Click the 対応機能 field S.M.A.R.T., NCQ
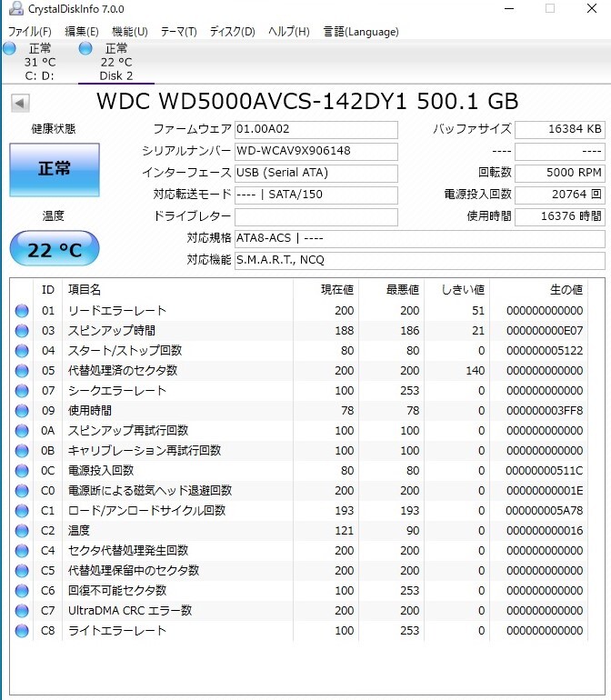Image resolution: width=611 pixels, height=700 pixels. [x=420, y=260]
